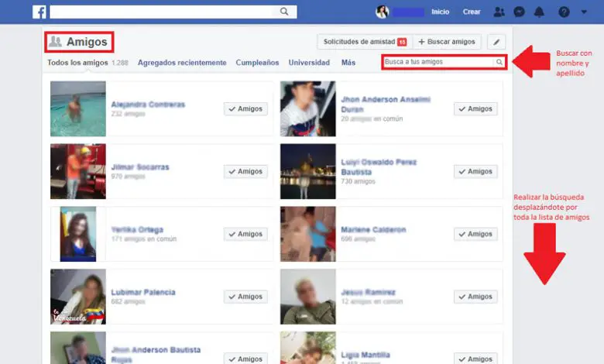This screenshot has width=604, height=364.
Task: Click the Buscar amigos button
Action: (x=447, y=42)
